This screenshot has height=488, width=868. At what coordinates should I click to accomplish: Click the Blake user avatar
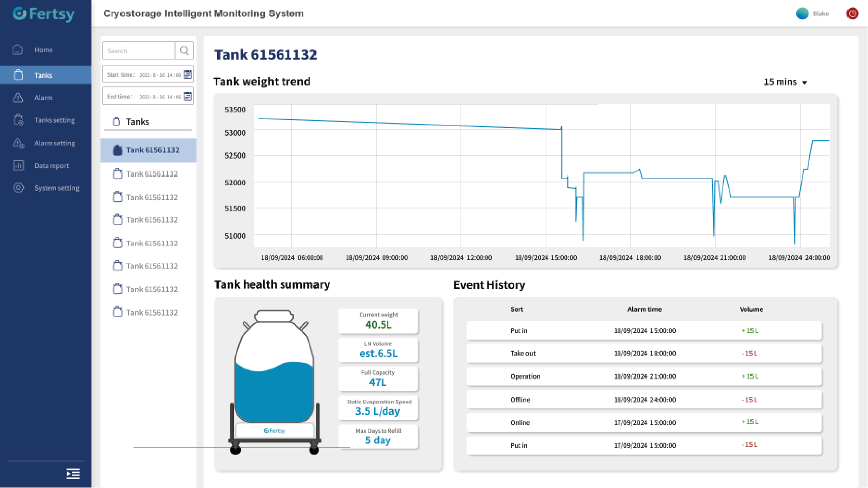pyautogui.click(x=802, y=13)
